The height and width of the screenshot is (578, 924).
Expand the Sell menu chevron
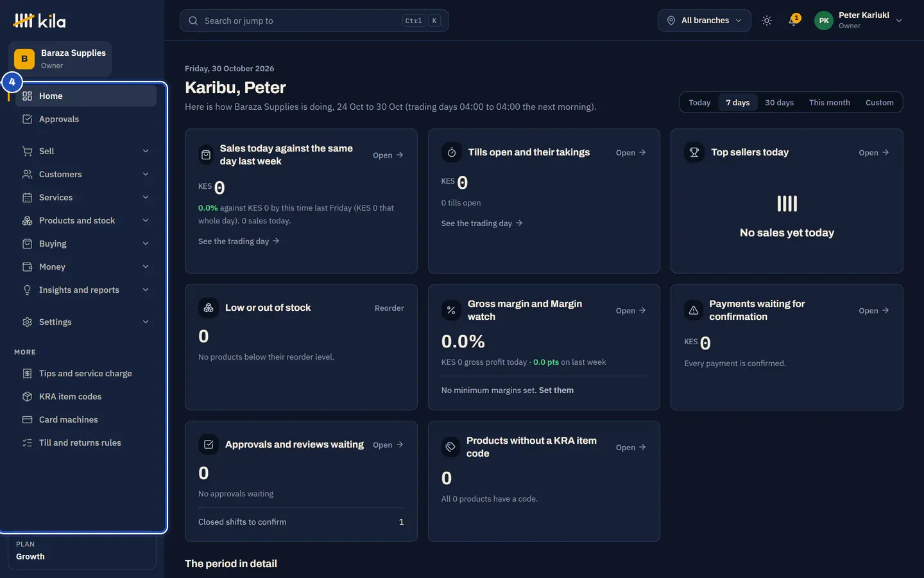pos(146,151)
